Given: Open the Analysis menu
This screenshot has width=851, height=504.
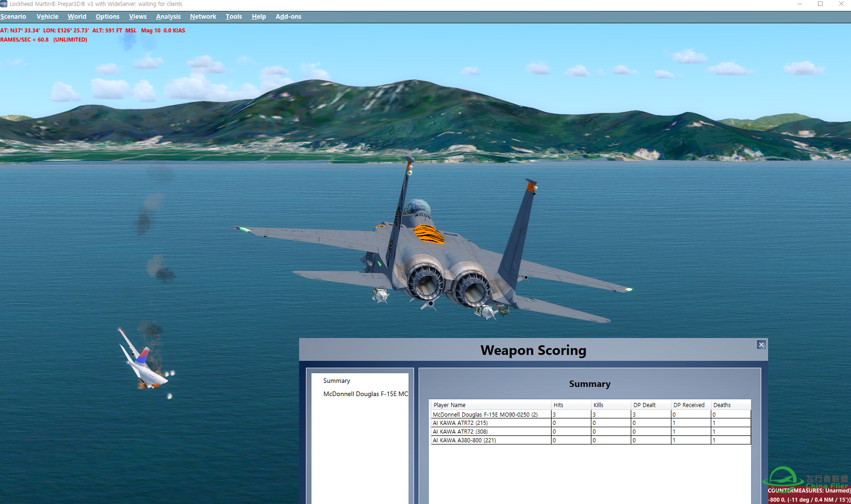Looking at the screenshot, I should [168, 16].
